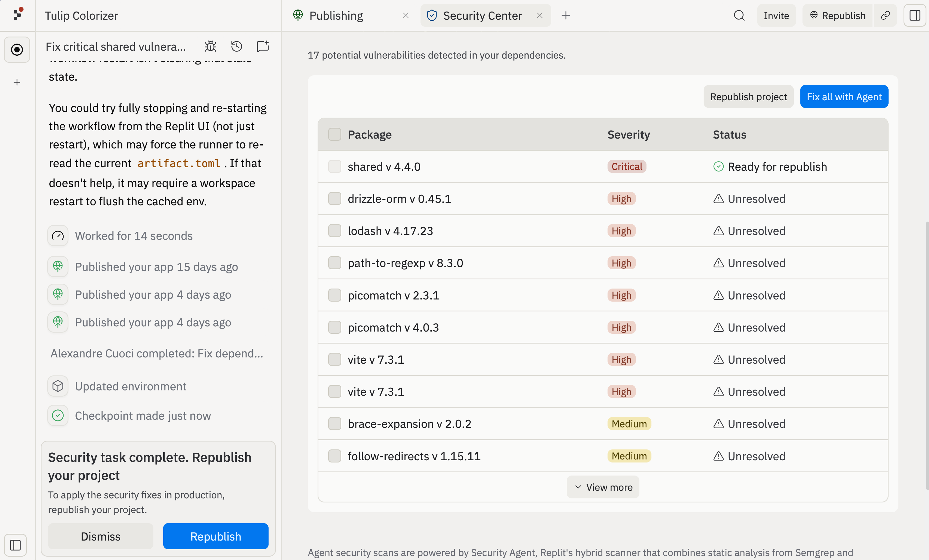Screen dimensions: 929x560
Task: Check the lodash v 4.17.23 checkbox
Action: tap(334, 231)
